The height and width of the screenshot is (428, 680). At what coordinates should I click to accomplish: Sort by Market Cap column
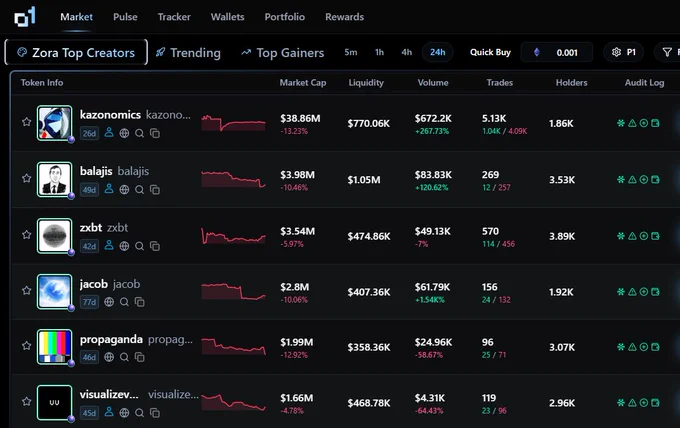point(303,82)
